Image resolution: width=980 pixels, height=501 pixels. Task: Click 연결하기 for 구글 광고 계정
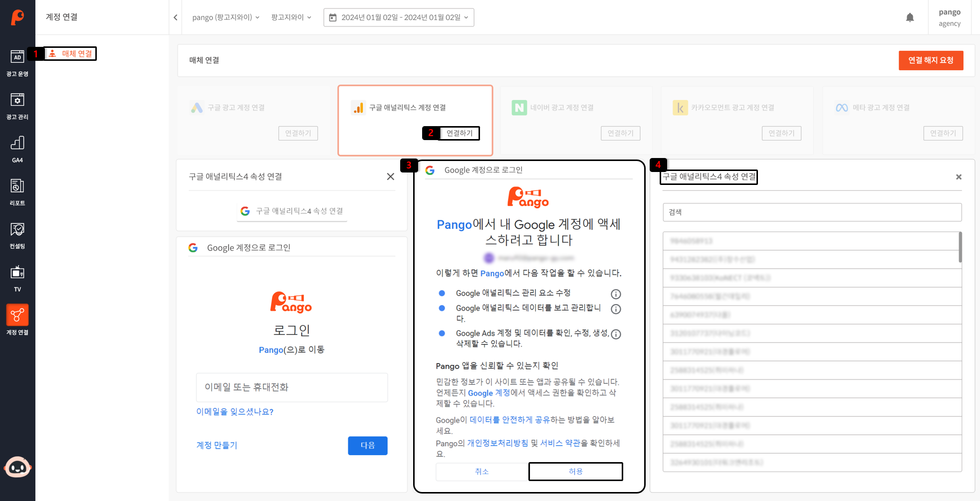(x=298, y=133)
